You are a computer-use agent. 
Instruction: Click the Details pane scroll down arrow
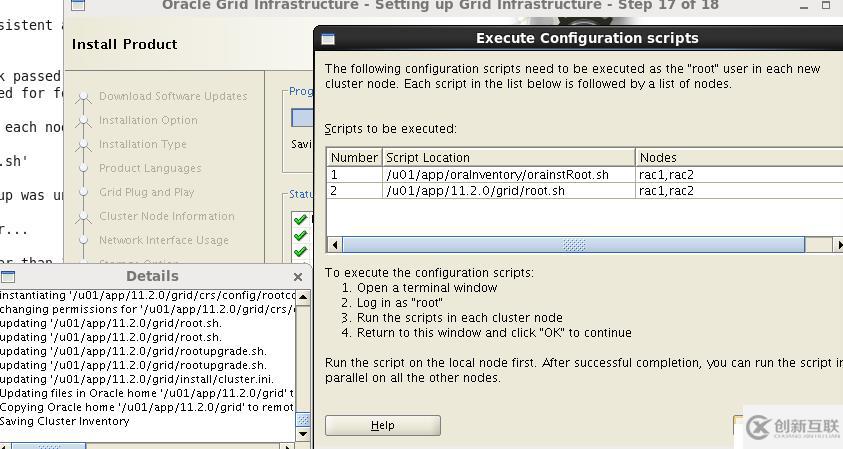(x=303, y=433)
